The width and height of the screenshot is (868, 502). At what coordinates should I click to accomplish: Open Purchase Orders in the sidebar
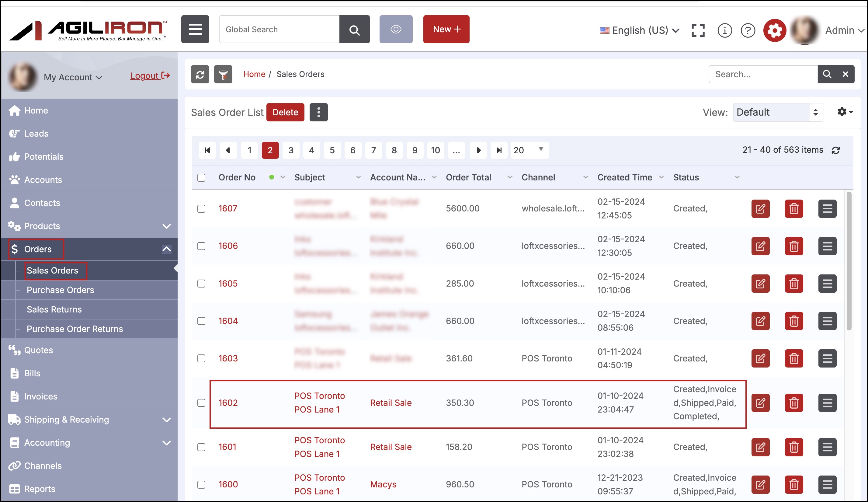pos(60,290)
